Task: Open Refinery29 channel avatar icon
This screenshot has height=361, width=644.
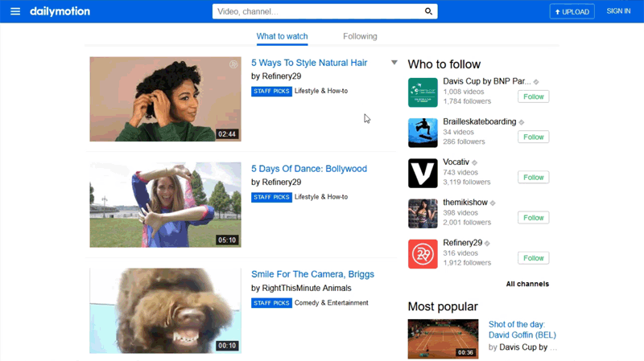Action: pyautogui.click(x=423, y=254)
